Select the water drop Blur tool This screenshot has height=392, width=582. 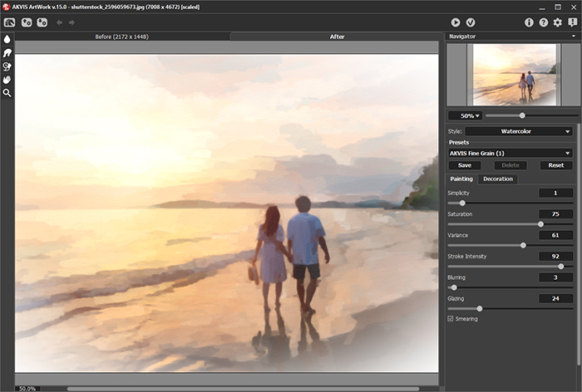click(7, 39)
